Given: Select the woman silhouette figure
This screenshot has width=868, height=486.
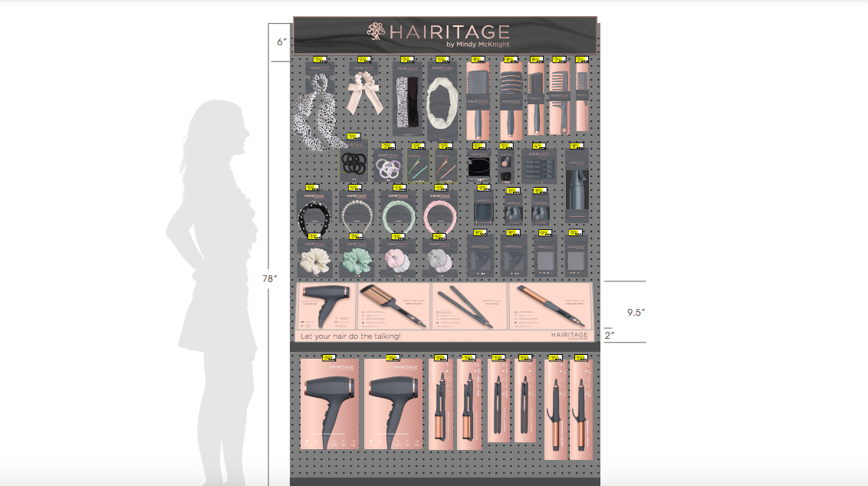Looking at the screenshot, I should 213,292.
